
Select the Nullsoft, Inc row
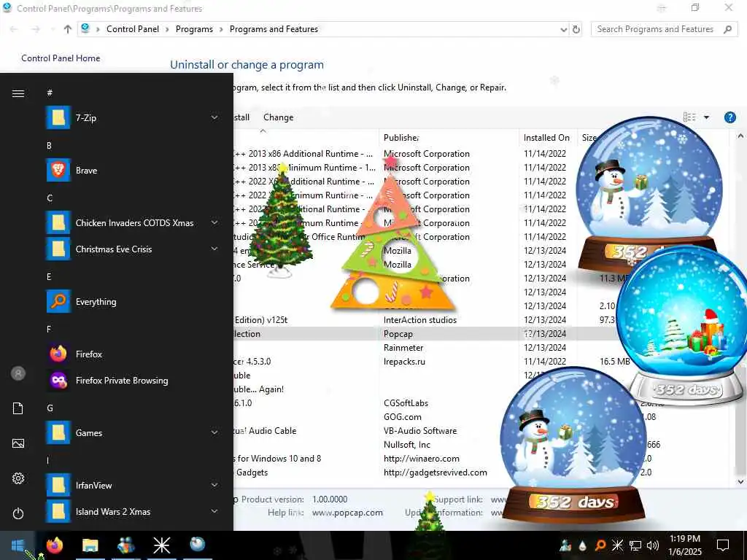tap(407, 445)
